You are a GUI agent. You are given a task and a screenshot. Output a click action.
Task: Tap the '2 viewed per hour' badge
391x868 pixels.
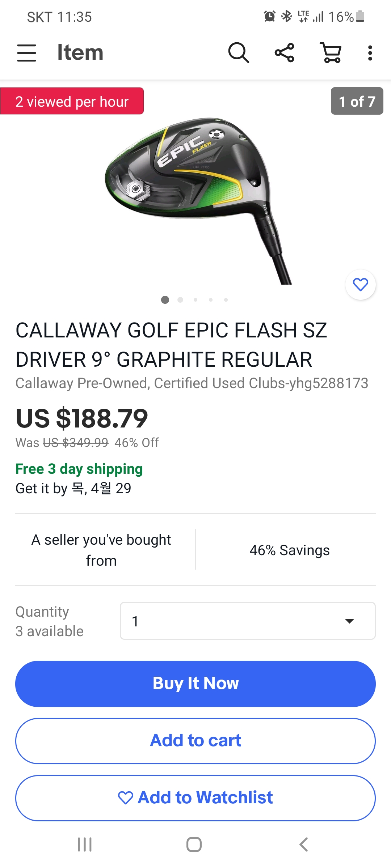(72, 102)
